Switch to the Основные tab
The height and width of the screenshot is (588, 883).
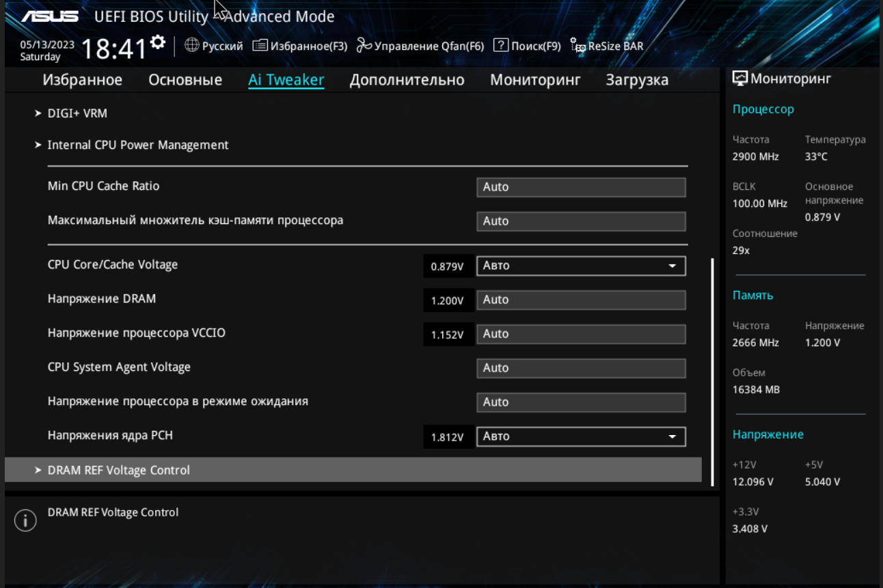(x=185, y=80)
